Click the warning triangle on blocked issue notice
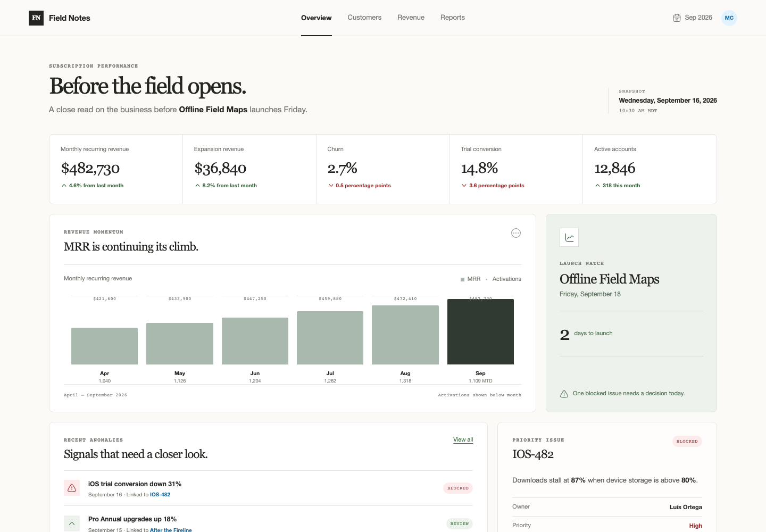Image resolution: width=766 pixels, height=532 pixels. coord(564,394)
